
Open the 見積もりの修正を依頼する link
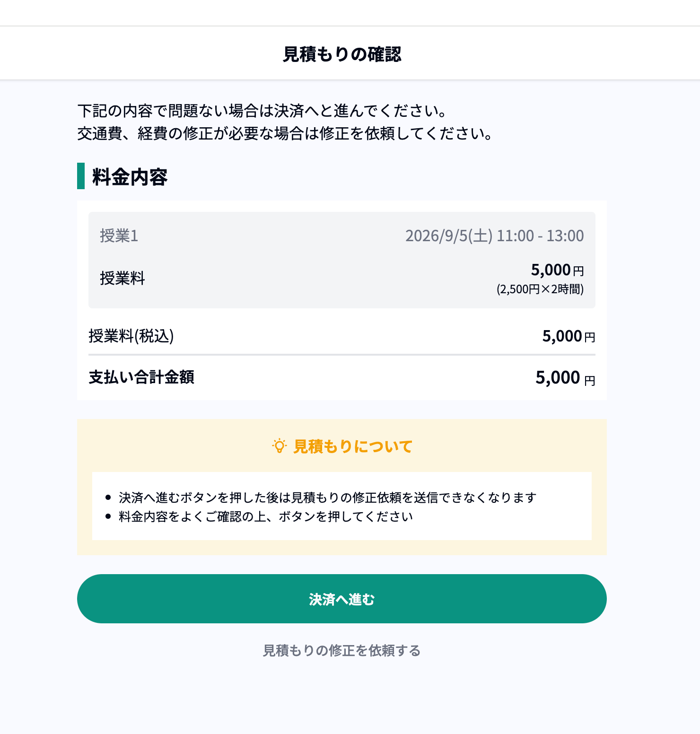point(341,650)
